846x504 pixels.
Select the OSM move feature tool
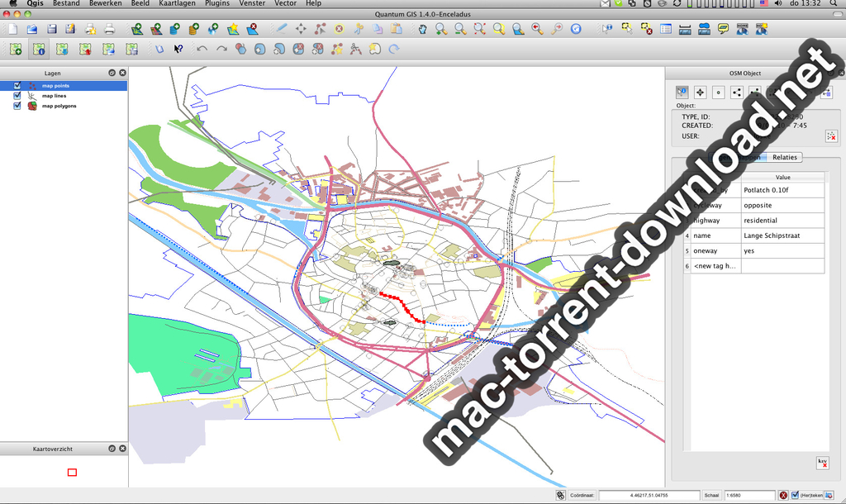click(x=700, y=93)
